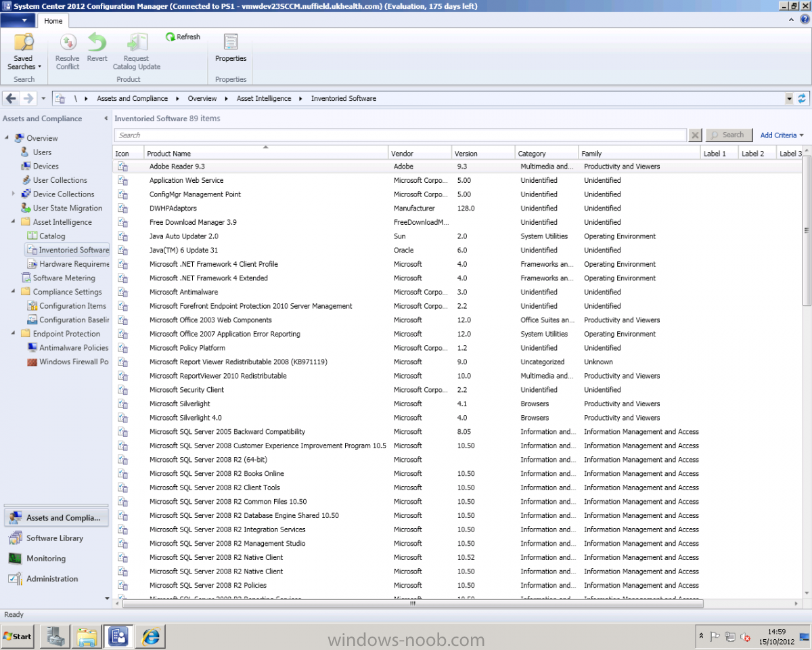Open the Configuration Items node

click(x=72, y=306)
